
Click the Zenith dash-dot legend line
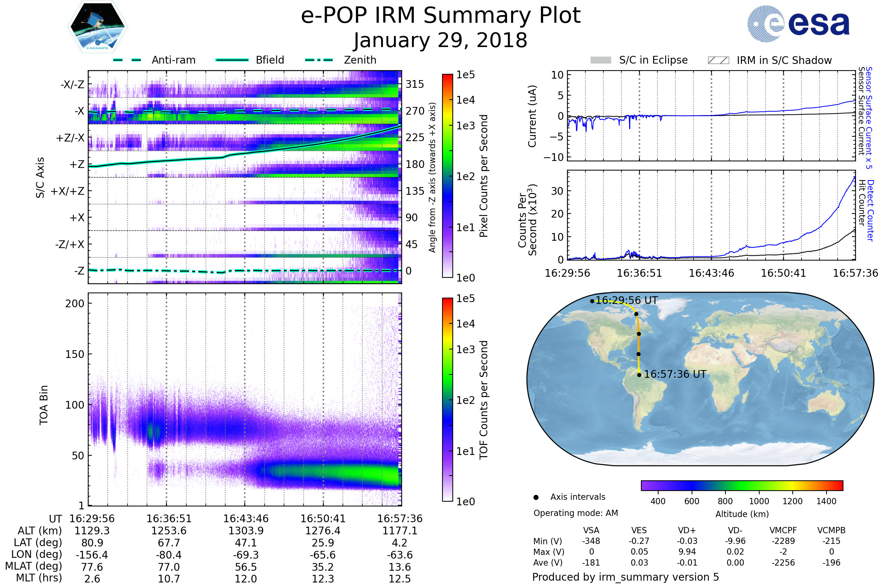coord(319,60)
